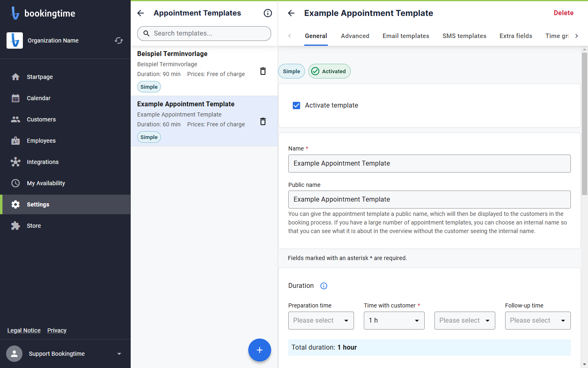The image size is (588, 368).
Task: Toggle the Activate template checkbox
Action: pos(296,105)
